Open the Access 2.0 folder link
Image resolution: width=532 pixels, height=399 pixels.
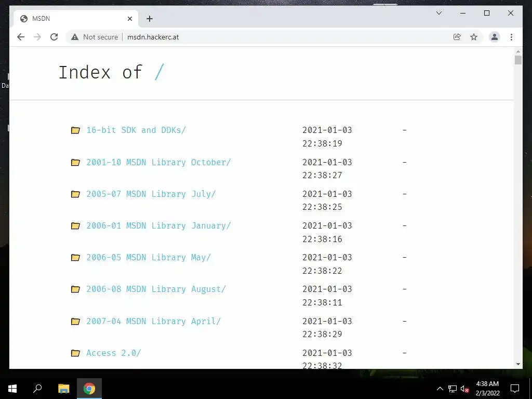[113, 353]
